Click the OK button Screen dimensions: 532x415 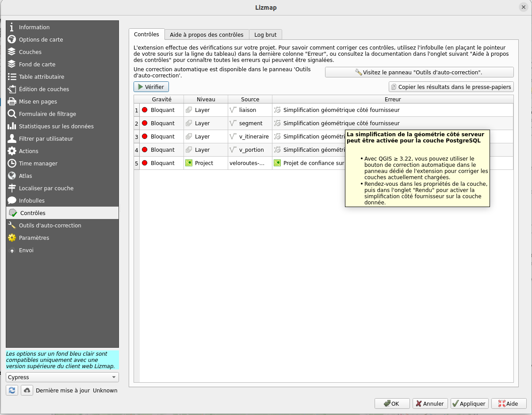click(392, 403)
